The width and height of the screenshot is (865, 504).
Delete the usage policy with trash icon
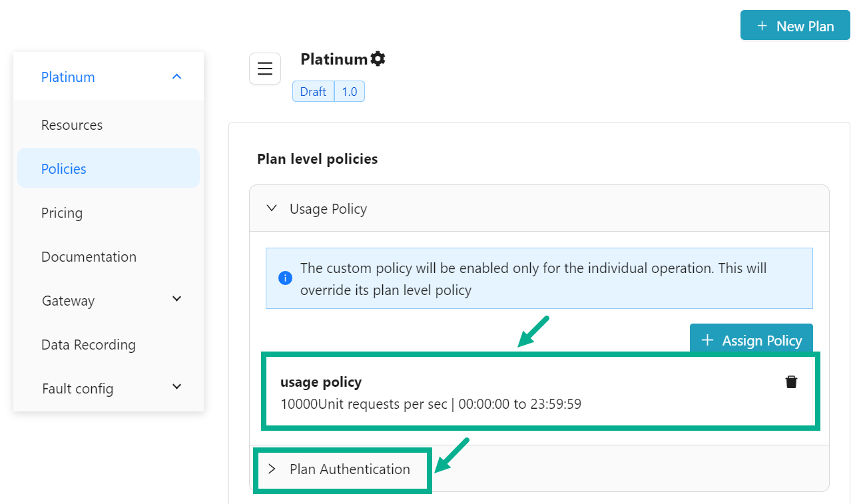coord(791,382)
